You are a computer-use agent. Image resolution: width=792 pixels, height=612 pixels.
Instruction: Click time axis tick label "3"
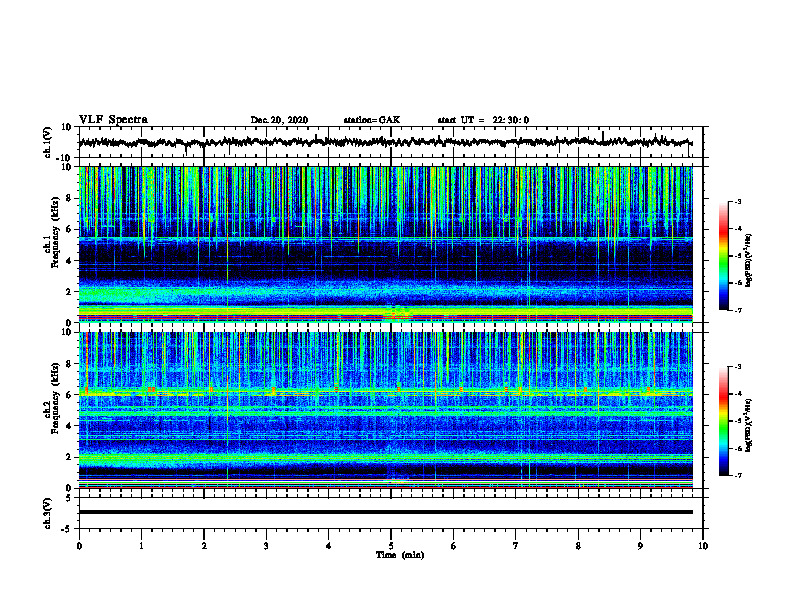pyautogui.click(x=266, y=546)
